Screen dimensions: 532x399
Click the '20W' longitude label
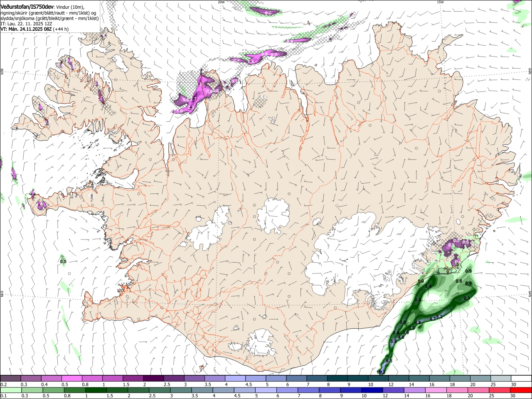(221, 2)
